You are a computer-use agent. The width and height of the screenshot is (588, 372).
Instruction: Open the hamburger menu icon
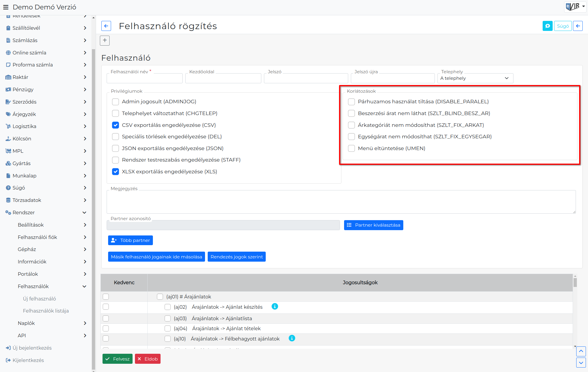coord(6,7)
